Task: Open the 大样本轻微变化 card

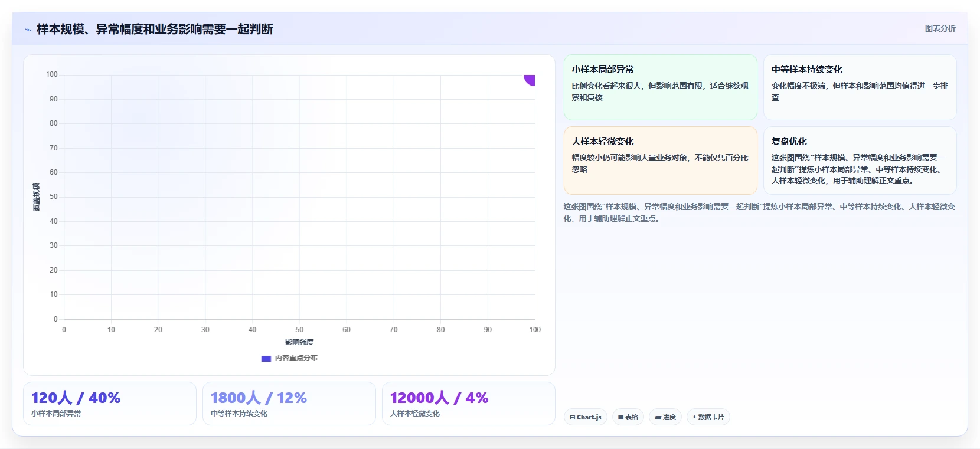Action: pyautogui.click(x=660, y=160)
